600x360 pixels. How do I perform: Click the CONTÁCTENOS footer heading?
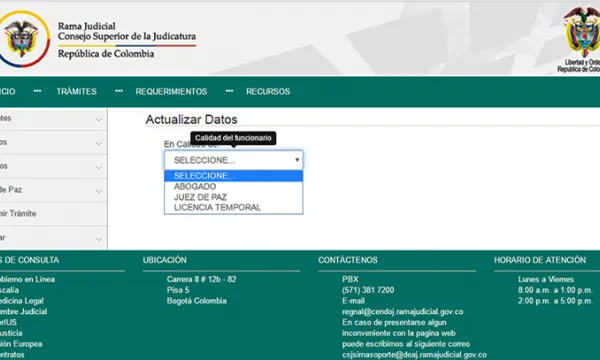pos(348,260)
